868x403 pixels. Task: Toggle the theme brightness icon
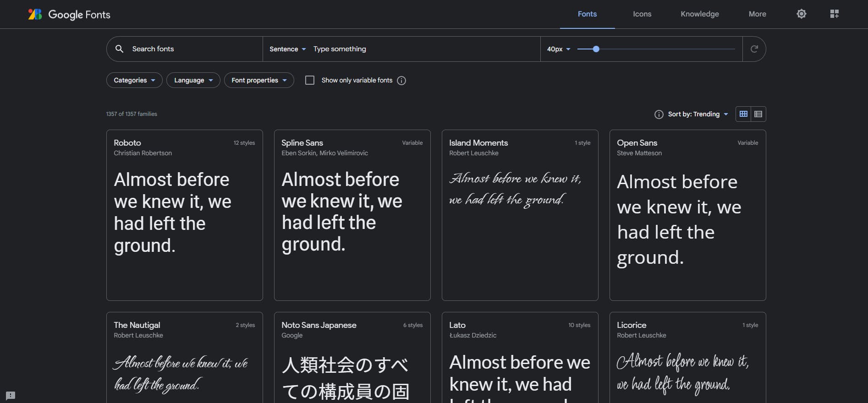click(801, 14)
